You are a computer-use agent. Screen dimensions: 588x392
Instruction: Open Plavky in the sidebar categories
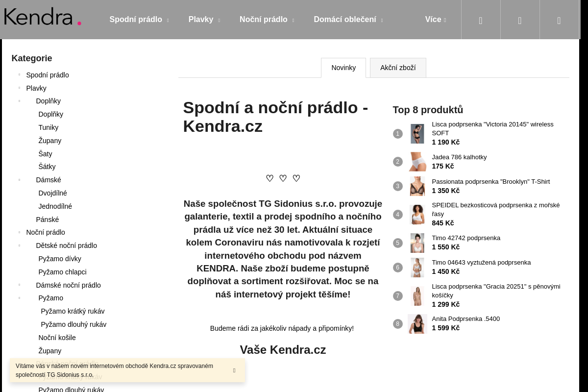(x=36, y=88)
